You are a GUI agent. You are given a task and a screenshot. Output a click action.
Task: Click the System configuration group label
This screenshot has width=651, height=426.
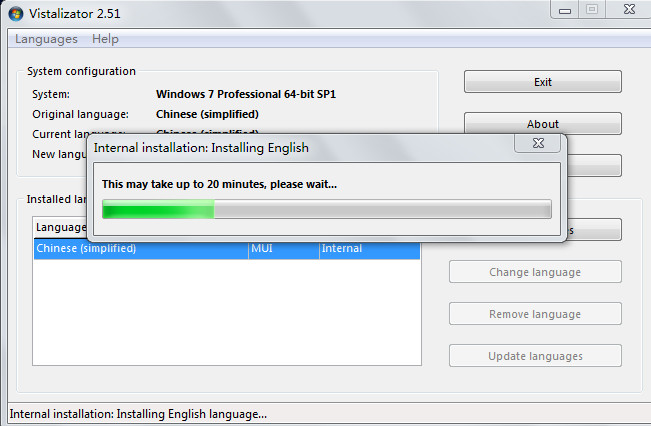click(x=81, y=71)
